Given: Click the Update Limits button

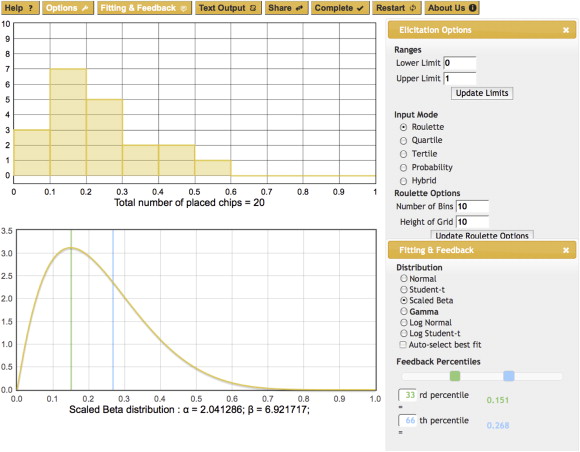Looking at the screenshot, I should click(482, 93).
